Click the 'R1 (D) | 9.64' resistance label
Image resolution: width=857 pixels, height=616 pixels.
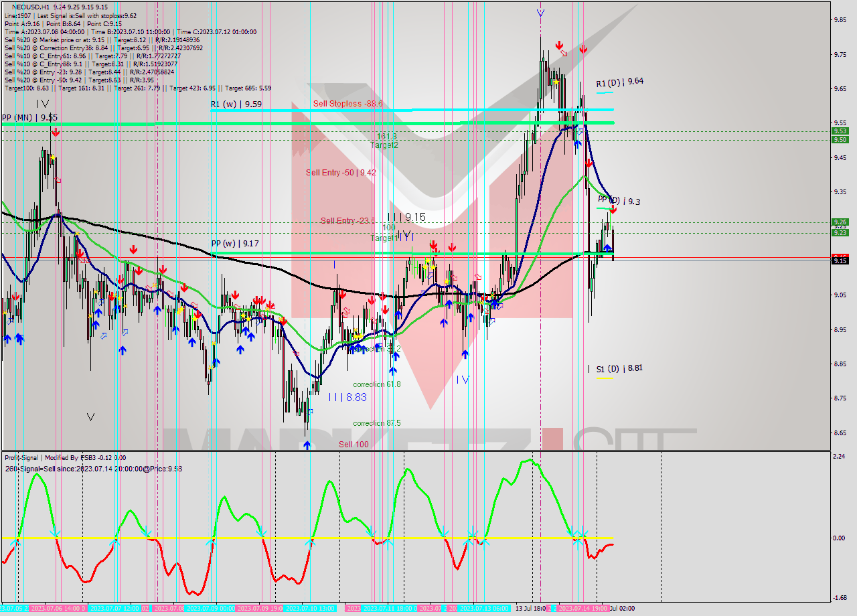pyautogui.click(x=620, y=82)
